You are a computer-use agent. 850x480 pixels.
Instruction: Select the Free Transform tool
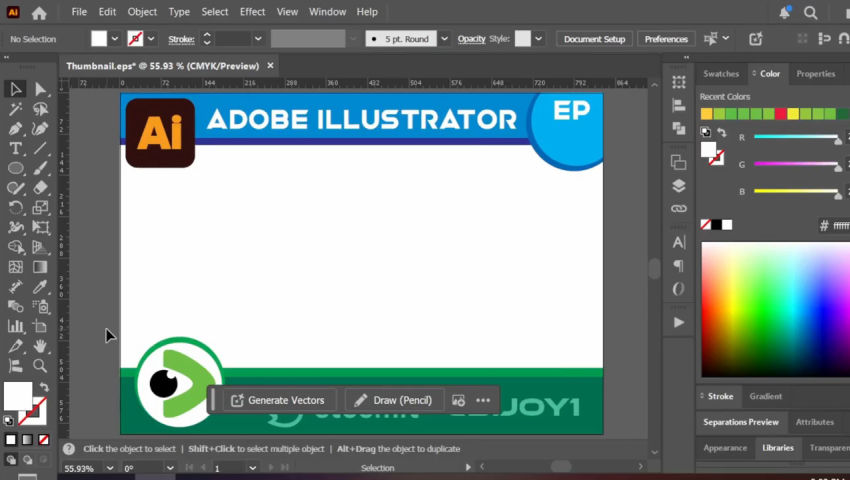40,227
